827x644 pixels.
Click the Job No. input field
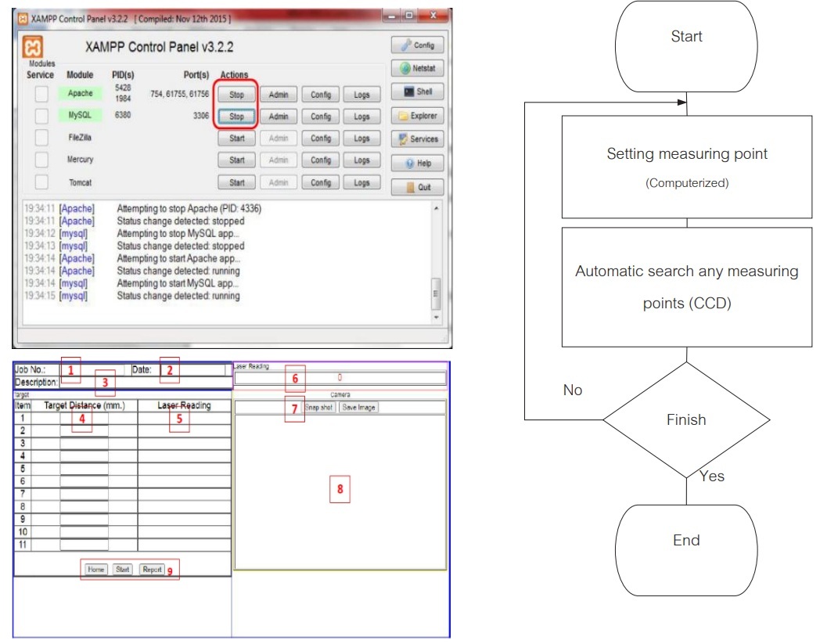[93, 370]
